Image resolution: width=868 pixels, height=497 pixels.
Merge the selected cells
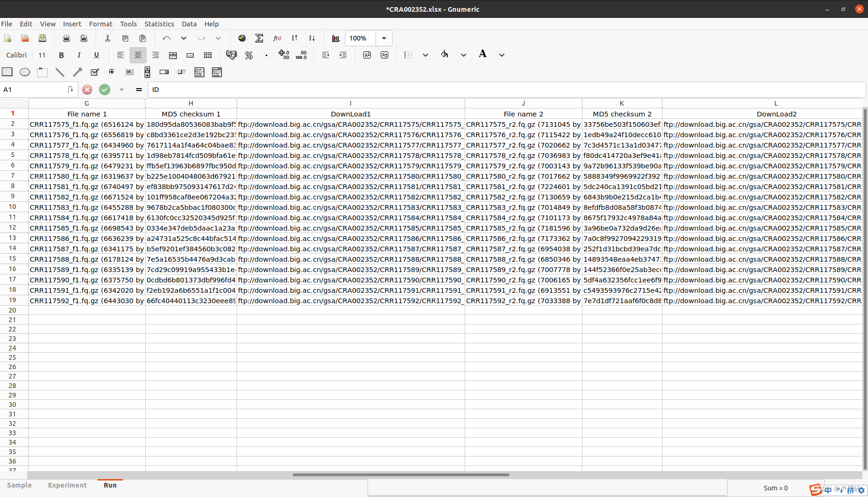(190, 55)
